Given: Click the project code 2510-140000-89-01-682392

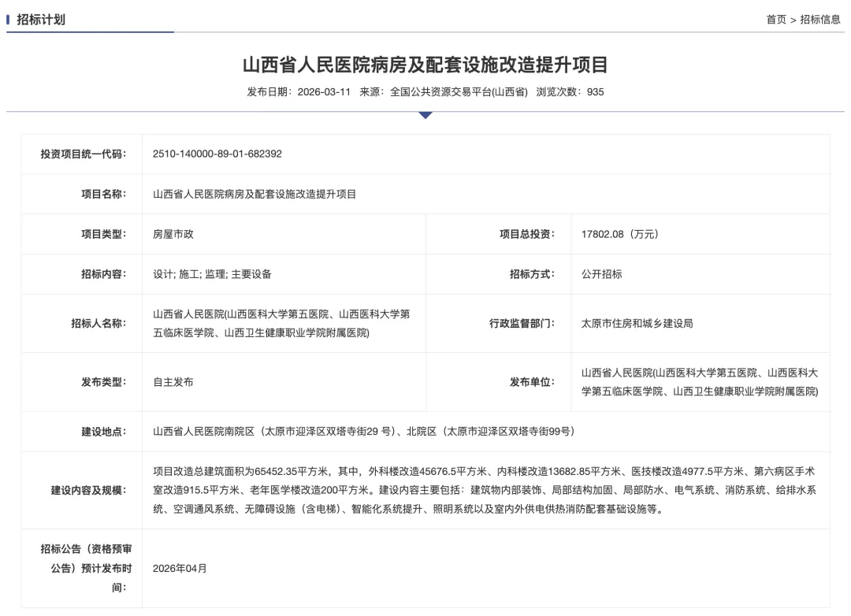Looking at the screenshot, I should [217, 154].
